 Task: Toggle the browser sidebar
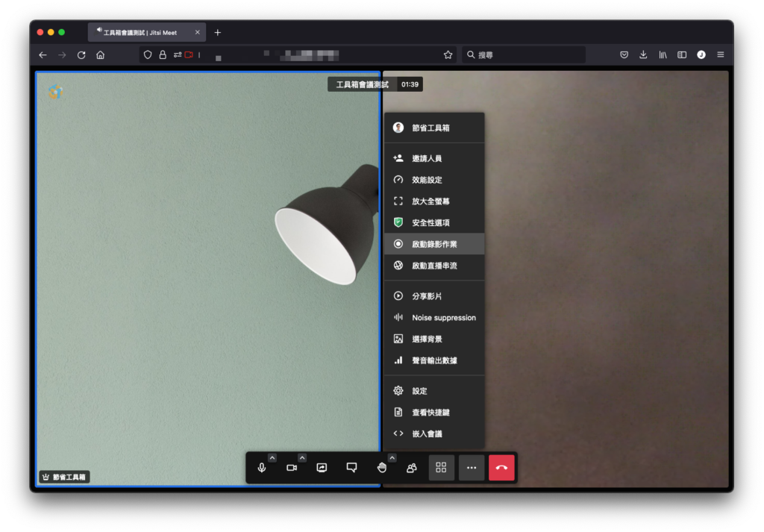click(682, 55)
